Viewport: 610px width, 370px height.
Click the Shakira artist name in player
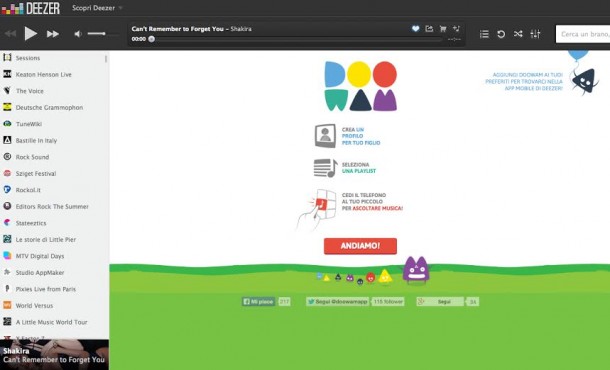point(241,29)
